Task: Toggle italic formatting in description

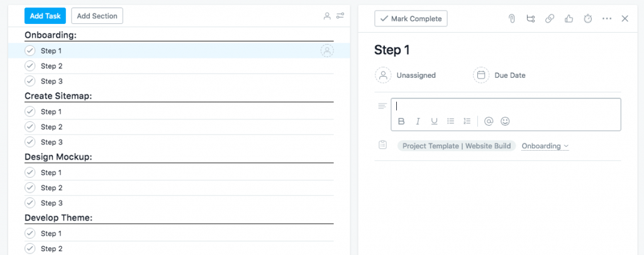Action: pos(418,121)
